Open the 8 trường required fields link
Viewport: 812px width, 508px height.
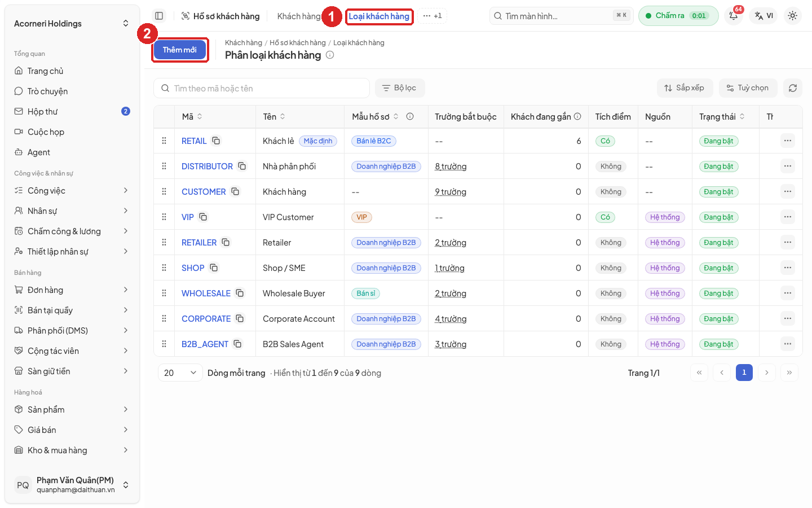pyautogui.click(x=451, y=167)
